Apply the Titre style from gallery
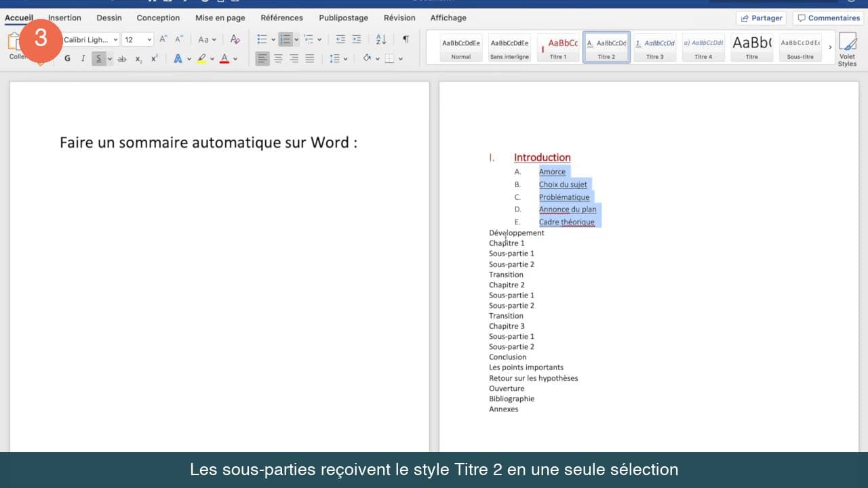Image resolution: width=868 pixels, height=488 pixels. tap(752, 47)
